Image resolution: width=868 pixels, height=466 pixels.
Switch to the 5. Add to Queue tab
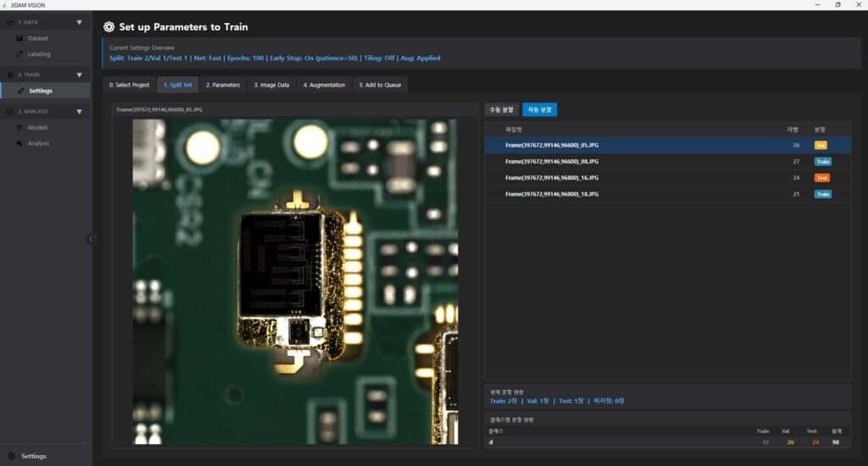point(380,85)
